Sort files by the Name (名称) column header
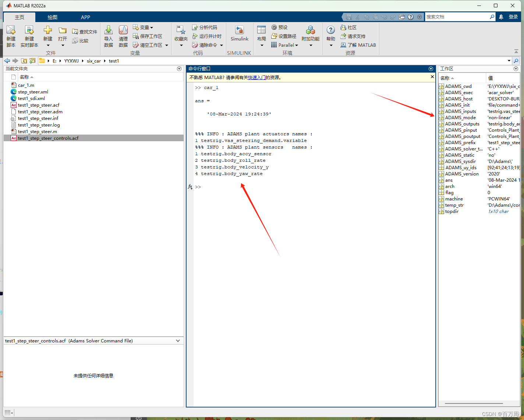This screenshot has width=524, height=420. 26,77
